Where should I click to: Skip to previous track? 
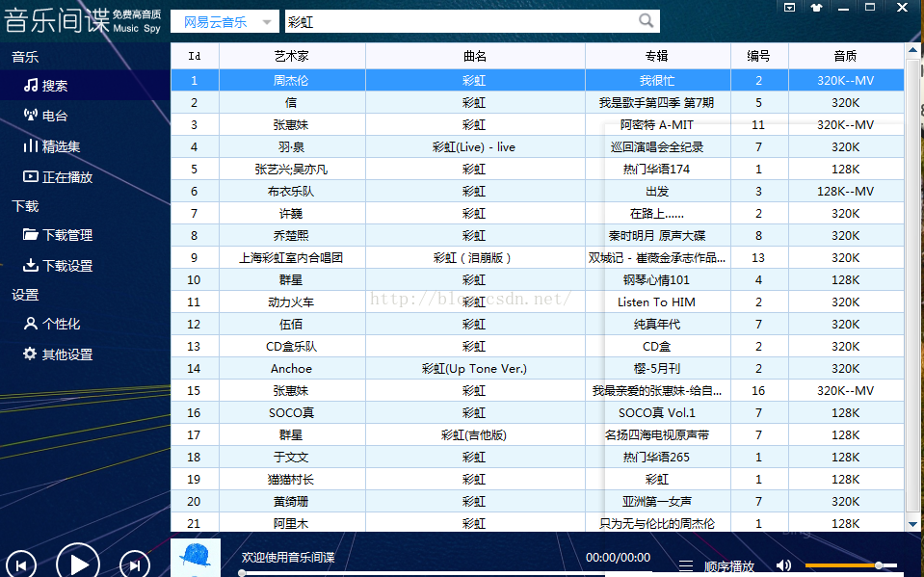(21, 565)
